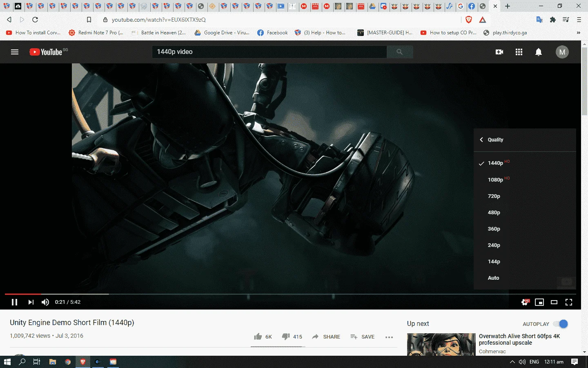The height and width of the screenshot is (368, 588).
Task: Click the search field with 1440p video
Action: point(269,52)
